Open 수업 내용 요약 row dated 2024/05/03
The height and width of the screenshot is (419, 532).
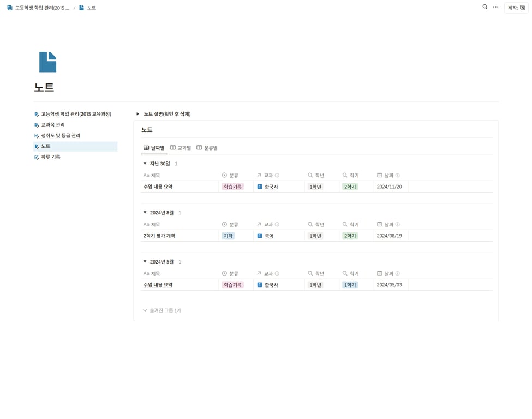tap(158, 285)
